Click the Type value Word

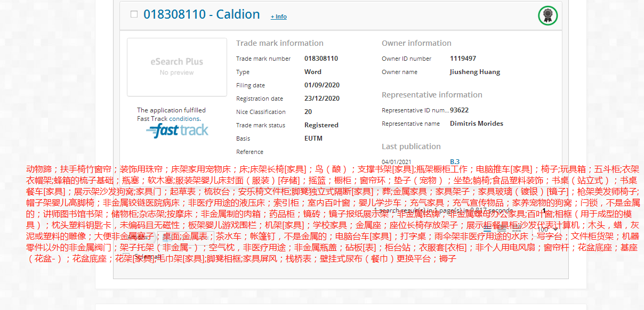coord(313,72)
